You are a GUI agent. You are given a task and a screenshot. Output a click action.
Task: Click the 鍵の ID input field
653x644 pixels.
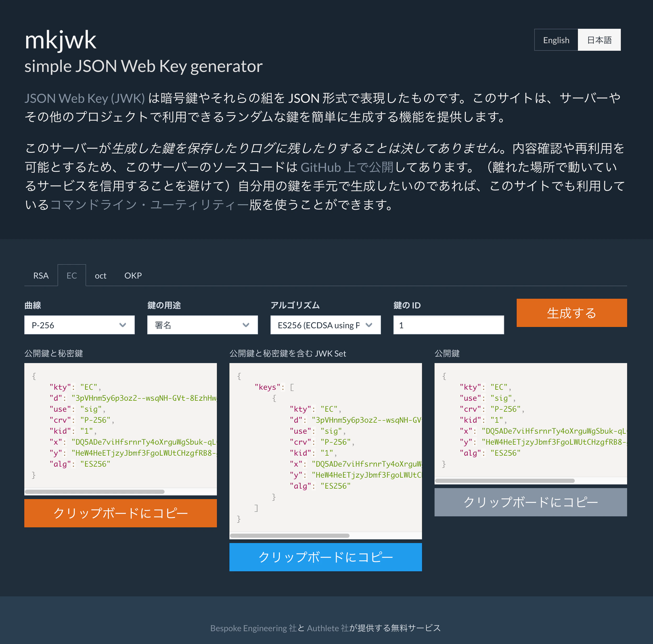coord(448,325)
